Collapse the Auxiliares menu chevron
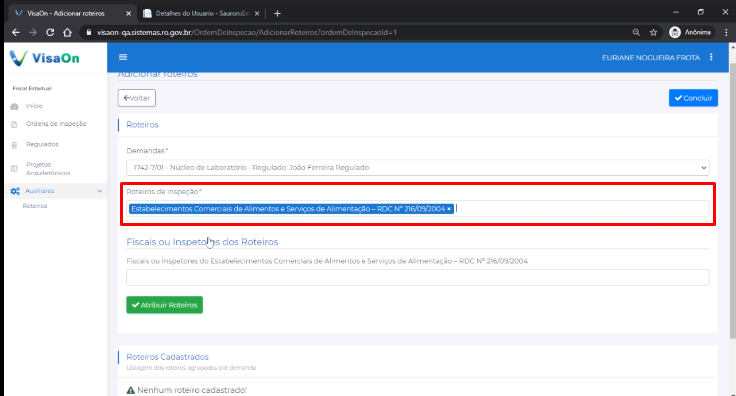736x396 pixels. click(x=99, y=191)
